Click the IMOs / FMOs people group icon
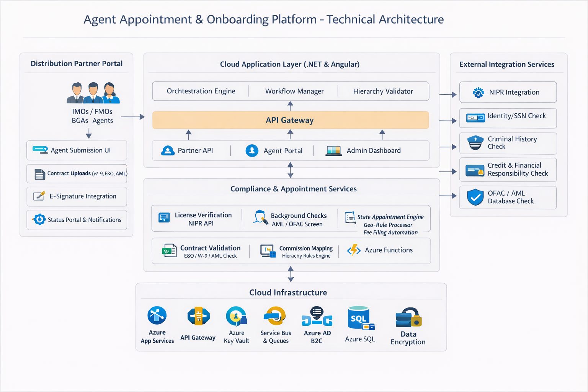This screenshot has height=392, width=588. click(93, 93)
